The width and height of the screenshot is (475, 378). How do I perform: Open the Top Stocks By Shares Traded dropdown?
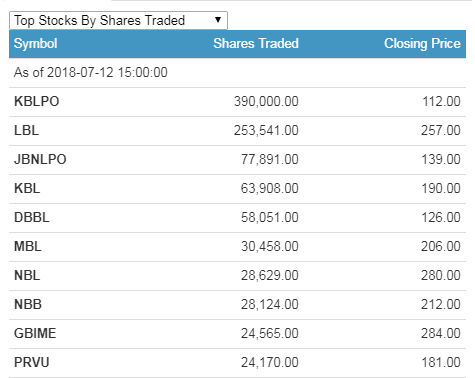click(x=118, y=20)
